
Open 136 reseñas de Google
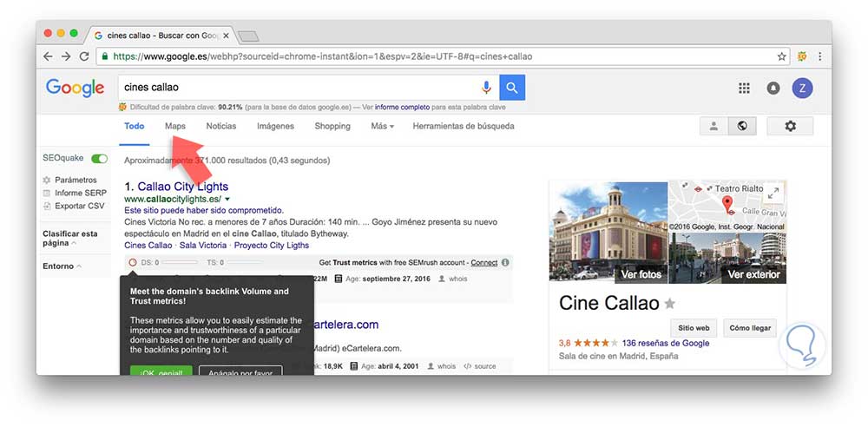click(666, 344)
